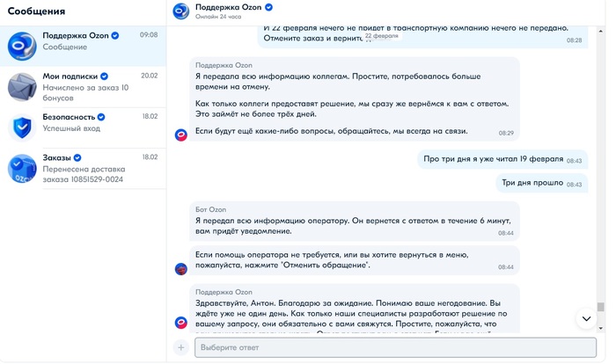Click scrollbar down arrow in chat
Viewport: 616px width, 364px height.
601,328
